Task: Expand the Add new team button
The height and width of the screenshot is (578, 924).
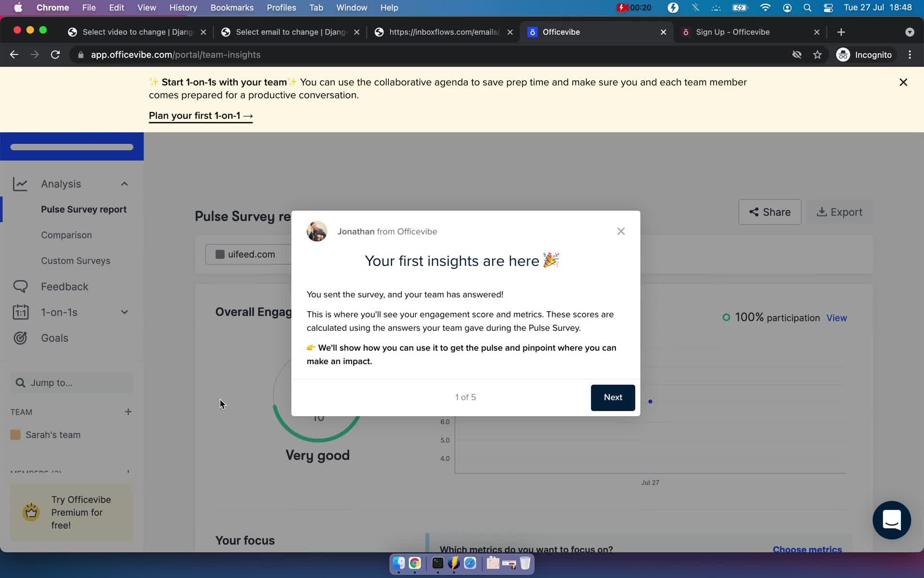Action: point(128,411)
